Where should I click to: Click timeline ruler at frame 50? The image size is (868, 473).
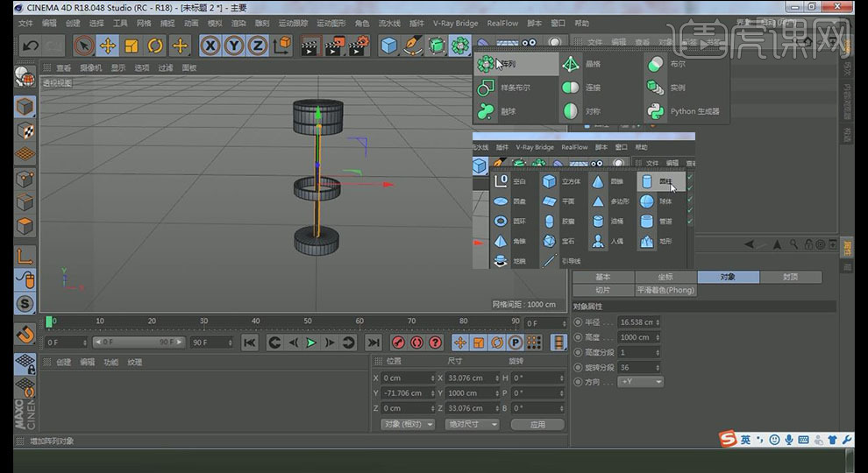pyautogui.click(x=307, y=321)
